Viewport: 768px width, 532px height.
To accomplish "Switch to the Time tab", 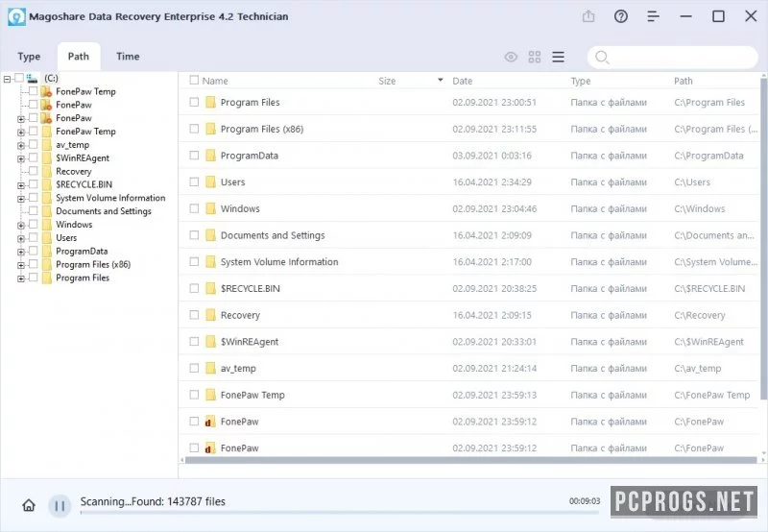I will (128, 57).
